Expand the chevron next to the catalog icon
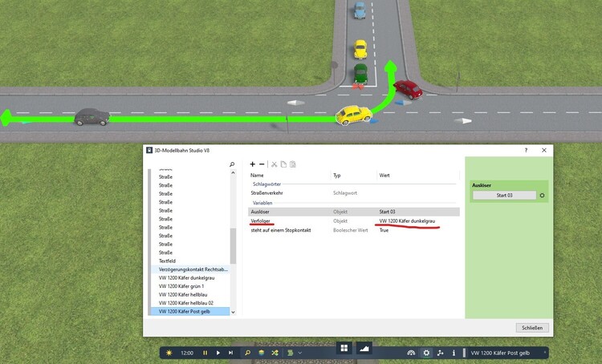The image size is (602, 364). tap(300, 353)
